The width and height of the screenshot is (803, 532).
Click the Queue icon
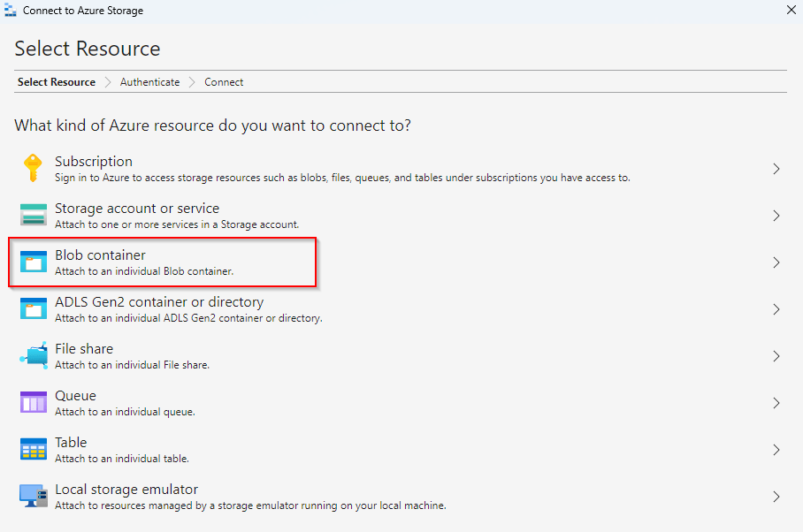point(33,402)
